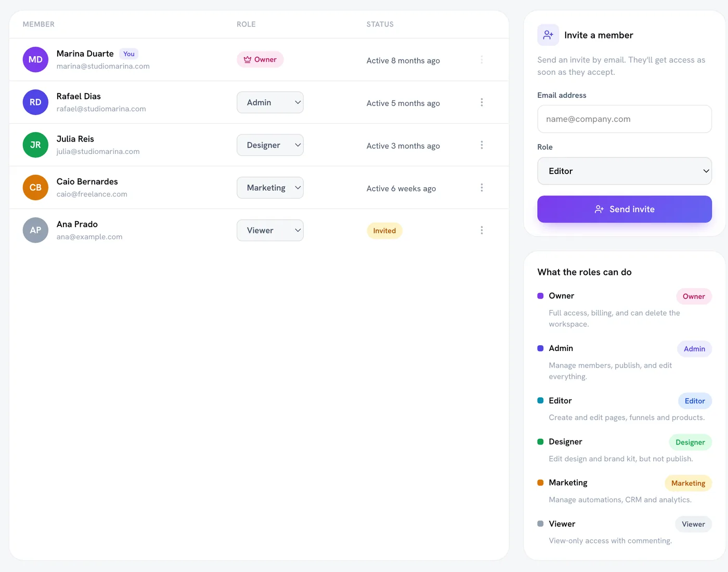Click the green Designer color dot in the roles list
The height and width of the screenshot is (572, 728).
pos(540,441)
